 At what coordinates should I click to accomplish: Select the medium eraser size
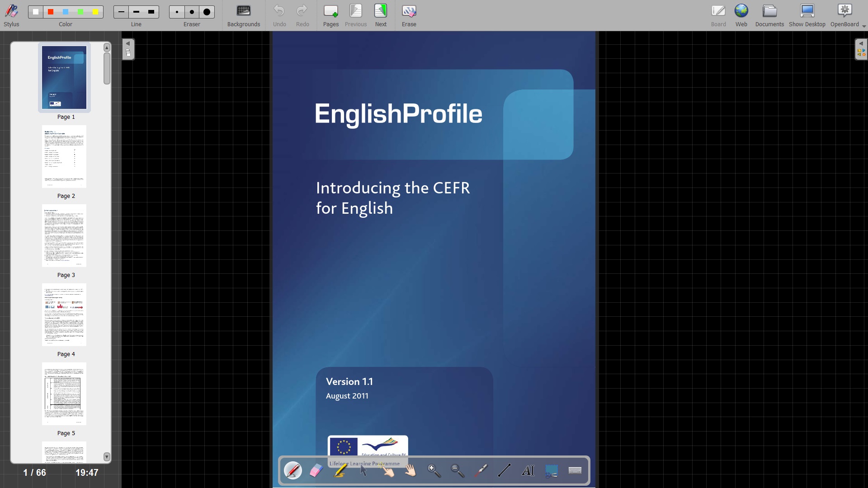(192, 12)
